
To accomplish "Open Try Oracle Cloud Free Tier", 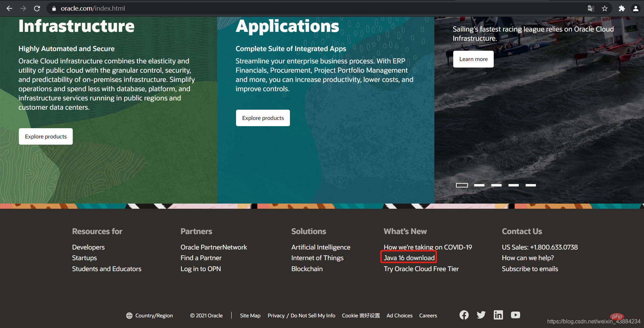I will [421, 269].
